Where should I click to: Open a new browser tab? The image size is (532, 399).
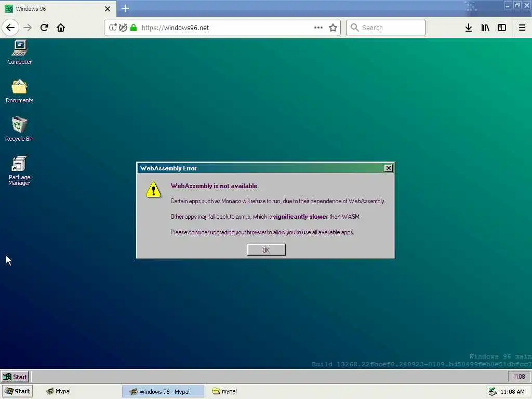[x=125, y=8]
